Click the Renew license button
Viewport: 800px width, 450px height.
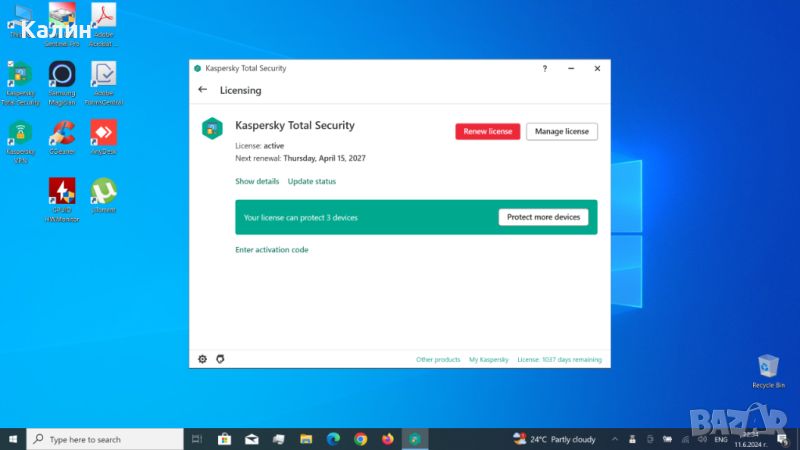[488, 132]
